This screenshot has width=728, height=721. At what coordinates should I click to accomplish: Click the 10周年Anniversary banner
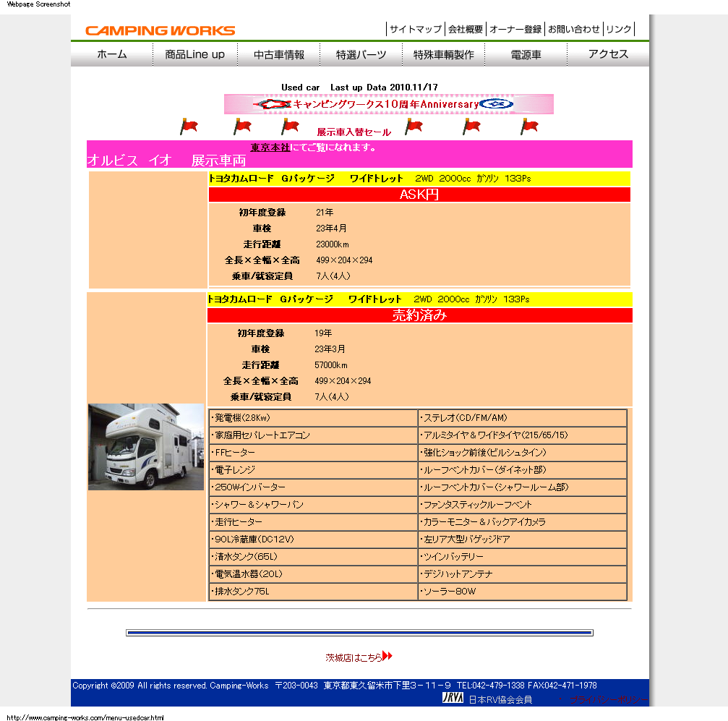[389, 104]
